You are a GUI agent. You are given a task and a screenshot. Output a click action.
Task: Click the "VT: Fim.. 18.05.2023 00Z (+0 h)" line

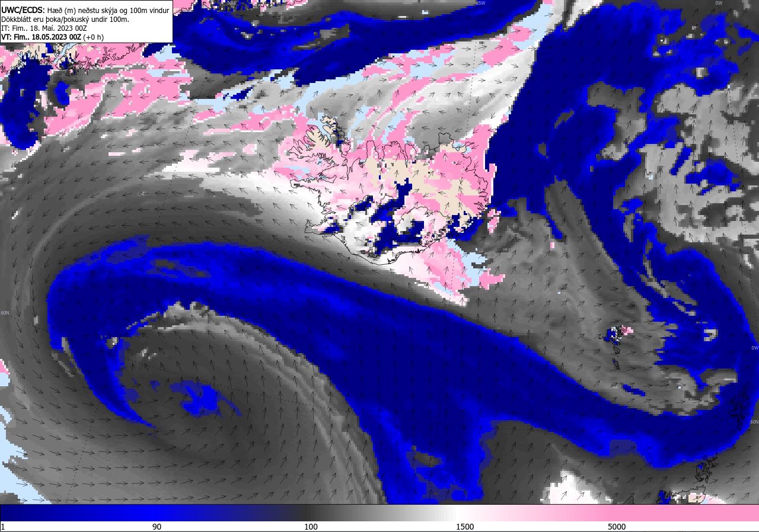[52, 37]
